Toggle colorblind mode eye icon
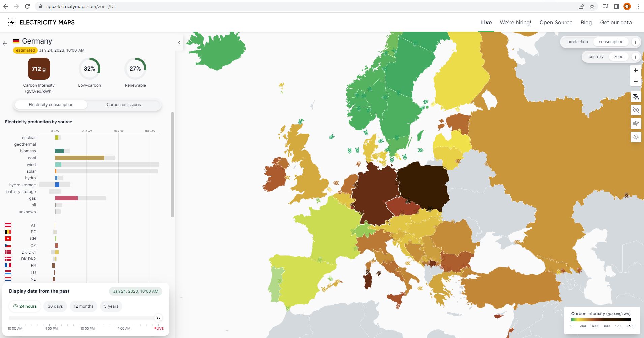644x338 pixels. (636, 110)
